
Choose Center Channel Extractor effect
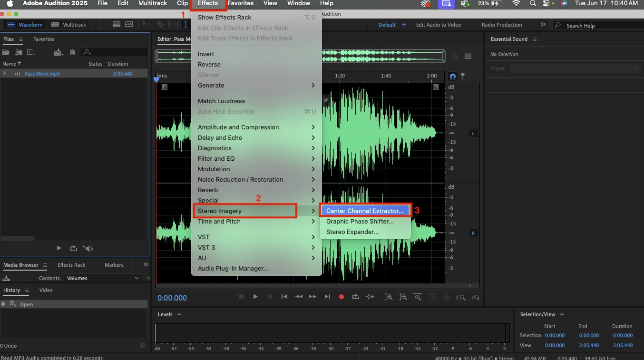[x=365, y=211]
